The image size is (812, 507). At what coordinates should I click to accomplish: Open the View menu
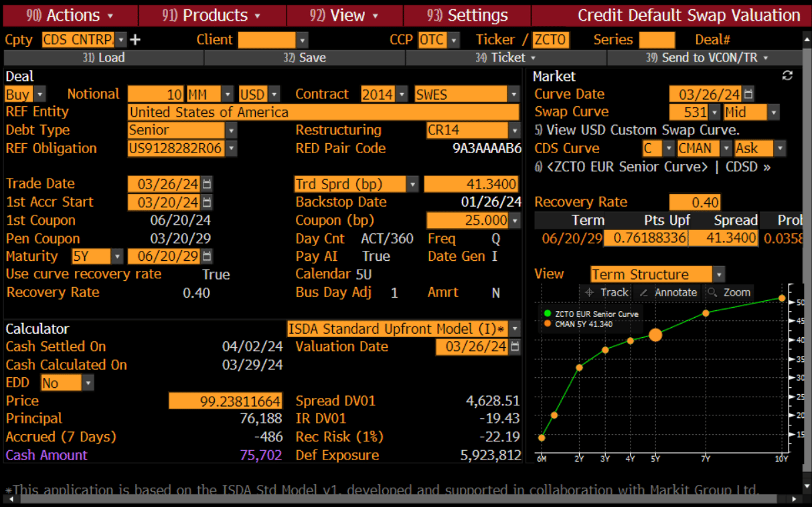click(x=345, y=15)
